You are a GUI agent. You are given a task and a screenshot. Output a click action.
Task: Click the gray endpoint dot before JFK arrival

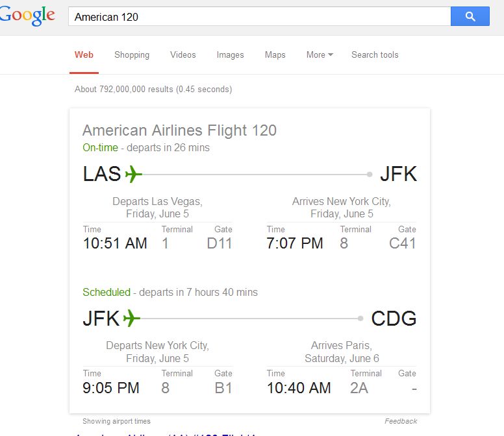pos(370,175)
